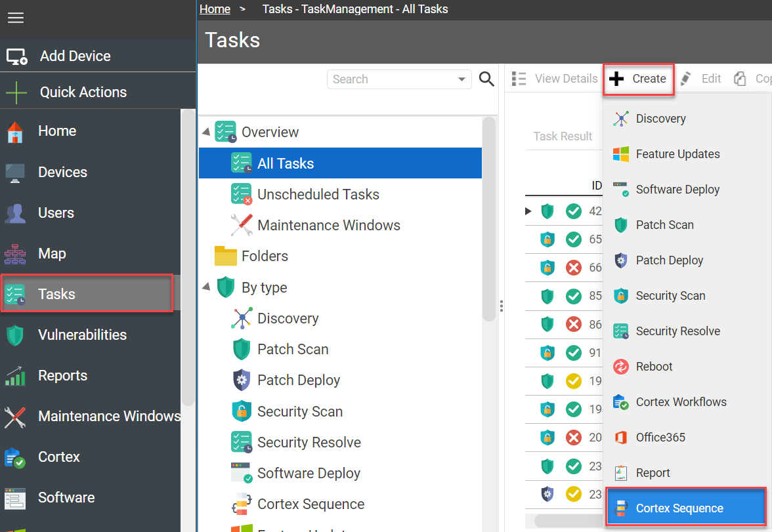Click the Devices monitor icon
This screenshot has width=772, height=532.
[x=15, y=173]
